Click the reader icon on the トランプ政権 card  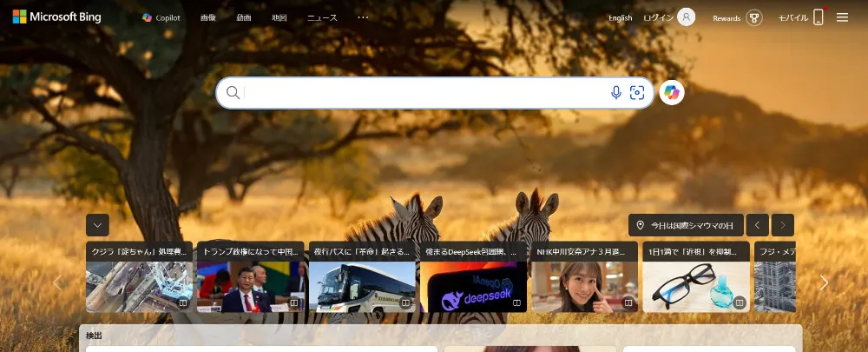pos(294,303)
